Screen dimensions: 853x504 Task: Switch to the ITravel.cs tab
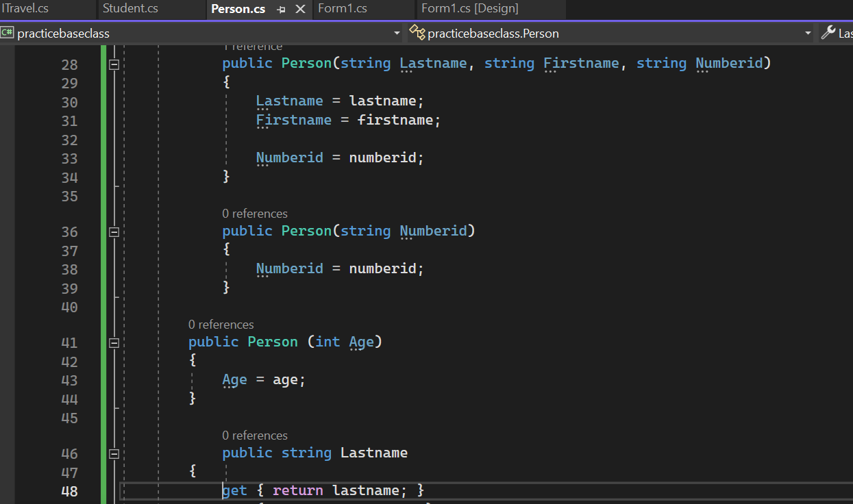pyautogui.click(x=25, y=9)
